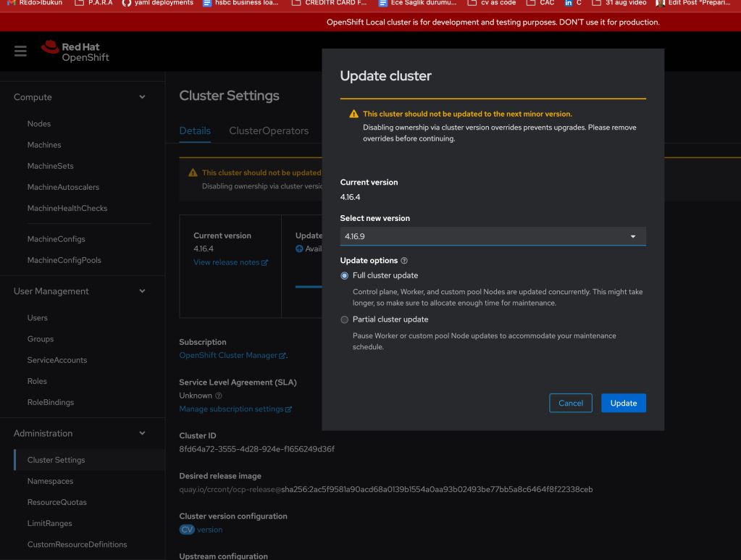Open Namespaces in sidebar
Image resolution: width=741 pixels, height=560 pixels.
tap(50, 481)
